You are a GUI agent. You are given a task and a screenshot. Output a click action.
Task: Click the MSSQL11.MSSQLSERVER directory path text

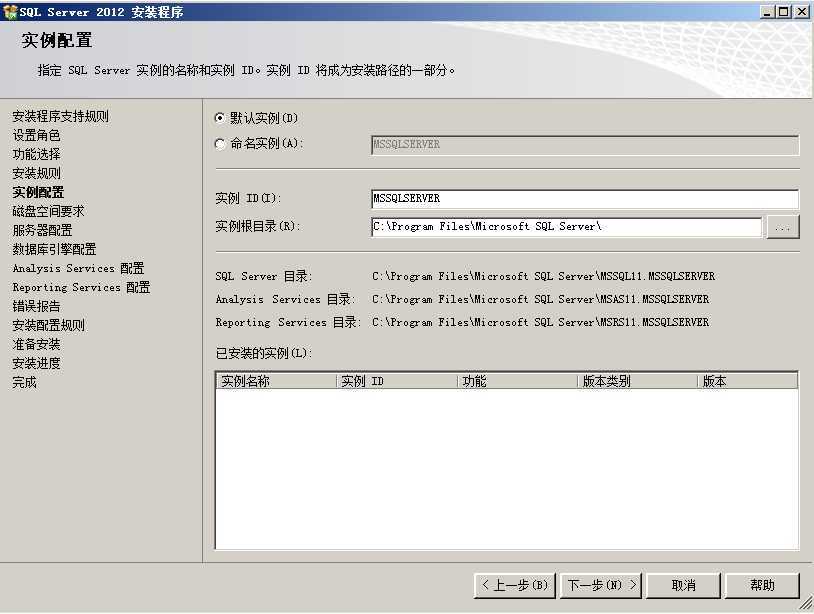(544, 276)
